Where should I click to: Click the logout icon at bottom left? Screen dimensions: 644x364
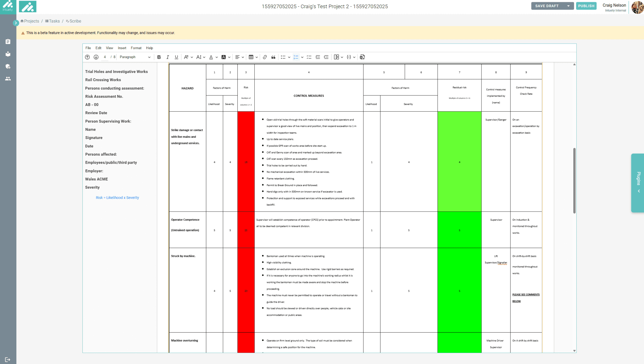[x=8, y=360]
